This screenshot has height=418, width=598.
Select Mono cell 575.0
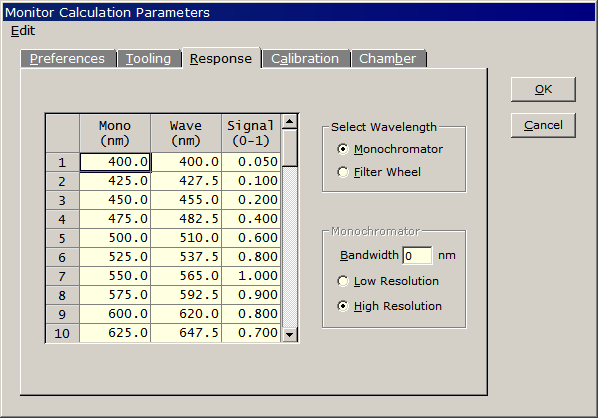pyautogui.click(x=115, y=295)
